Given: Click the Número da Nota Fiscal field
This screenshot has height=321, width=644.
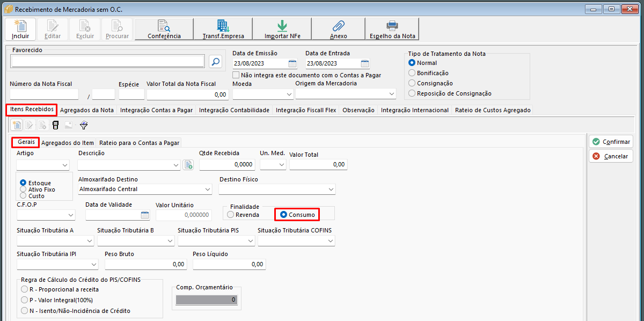Looking at the screenshot, I should pyautogui.click(x=44, y=94).
